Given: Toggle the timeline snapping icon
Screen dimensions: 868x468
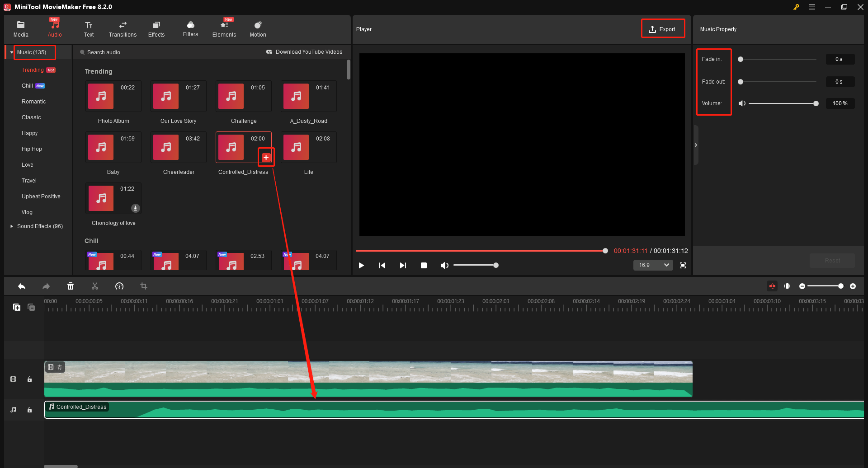Looking at the screenshot, I should click(x=772, y=286).
